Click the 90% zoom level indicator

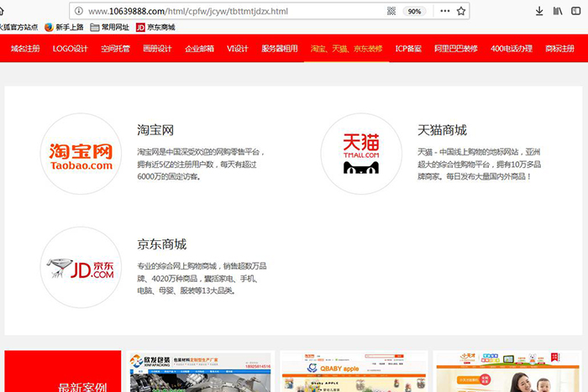click(x=414, y=11)
